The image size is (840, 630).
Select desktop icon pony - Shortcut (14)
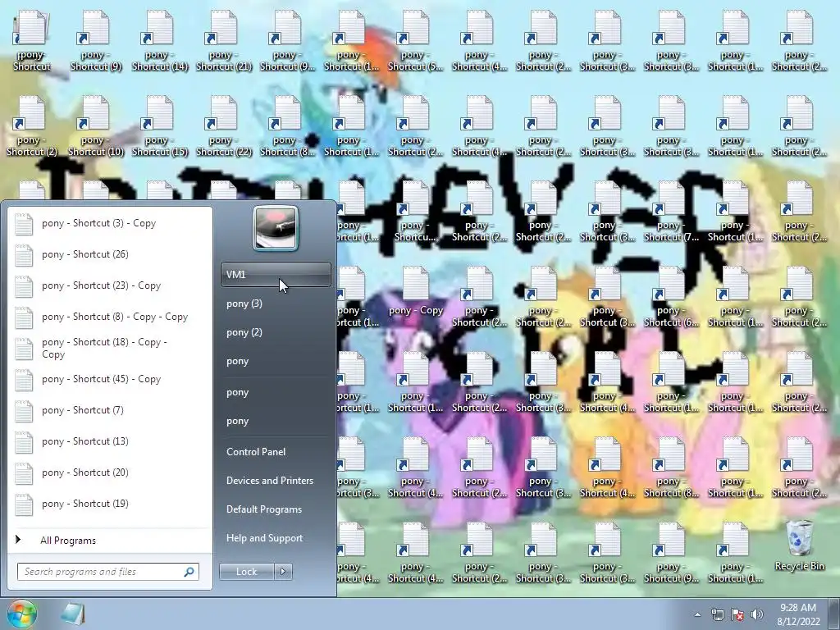160,42
